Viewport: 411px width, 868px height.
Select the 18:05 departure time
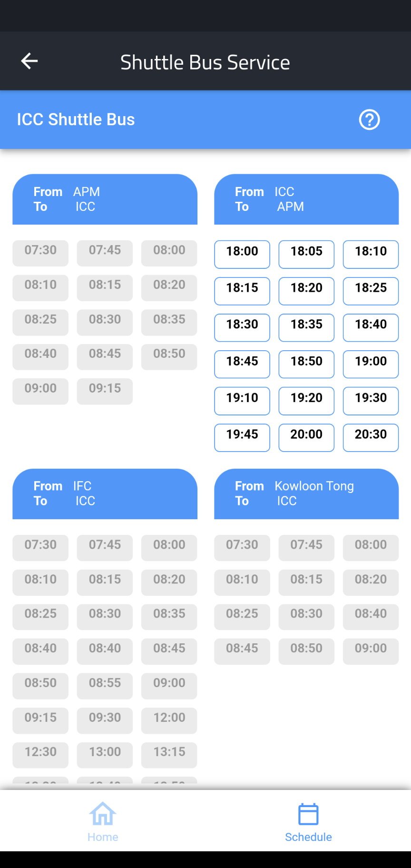click(306, 254)
